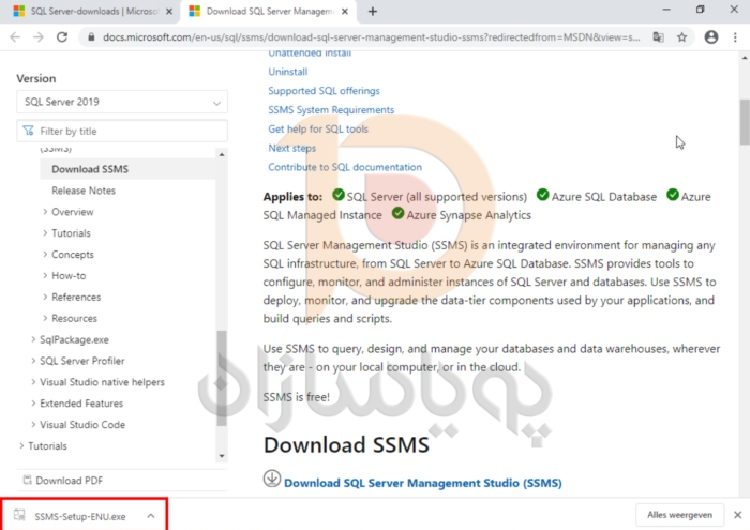
Task: Select Release Notes in the sidebar
Action: [83, 190]
